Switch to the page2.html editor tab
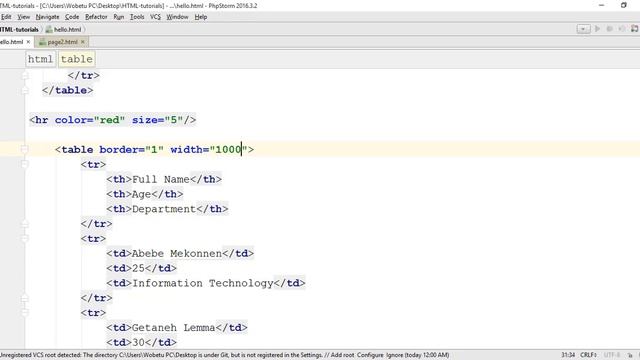Screen dimensions: 640x360 tap(62, 42)
